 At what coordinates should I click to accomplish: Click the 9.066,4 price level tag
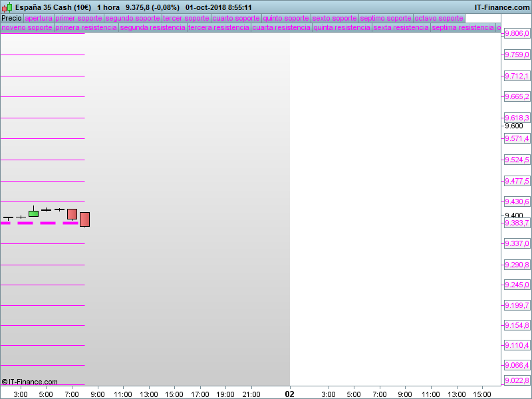point(517,365)
